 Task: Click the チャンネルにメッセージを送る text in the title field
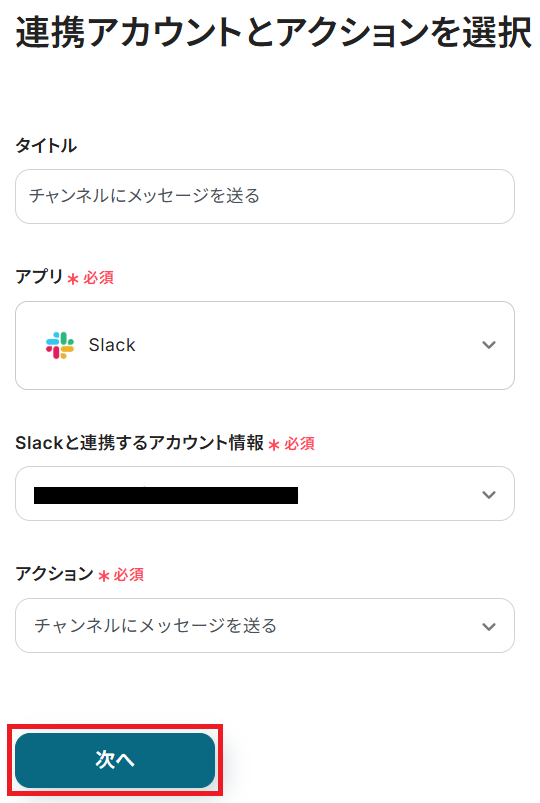pos(144,196)
